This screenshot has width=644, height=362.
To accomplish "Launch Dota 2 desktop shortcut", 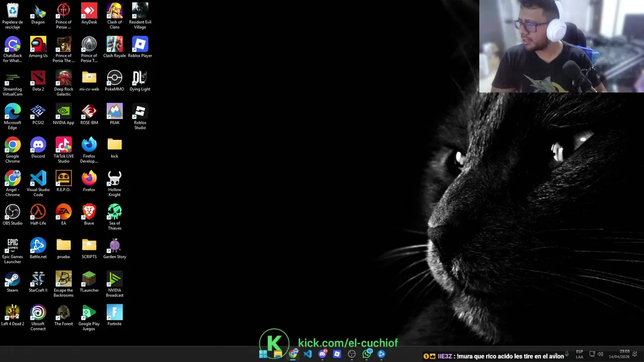I will (38, 80).
